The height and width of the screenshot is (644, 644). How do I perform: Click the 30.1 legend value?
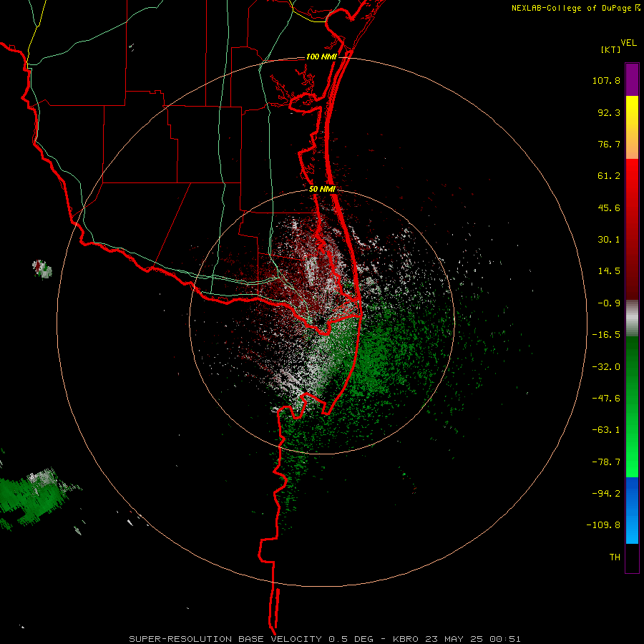[609, 240]
